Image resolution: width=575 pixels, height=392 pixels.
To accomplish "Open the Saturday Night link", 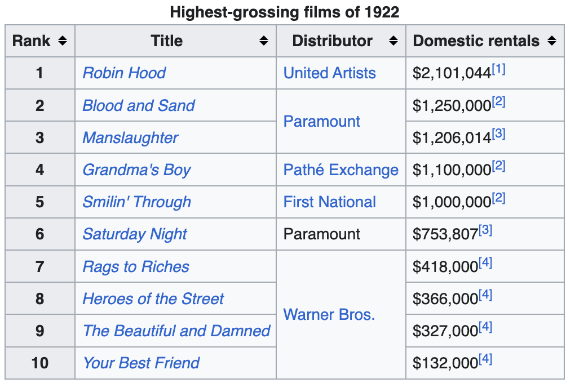I will pos(135,234).
